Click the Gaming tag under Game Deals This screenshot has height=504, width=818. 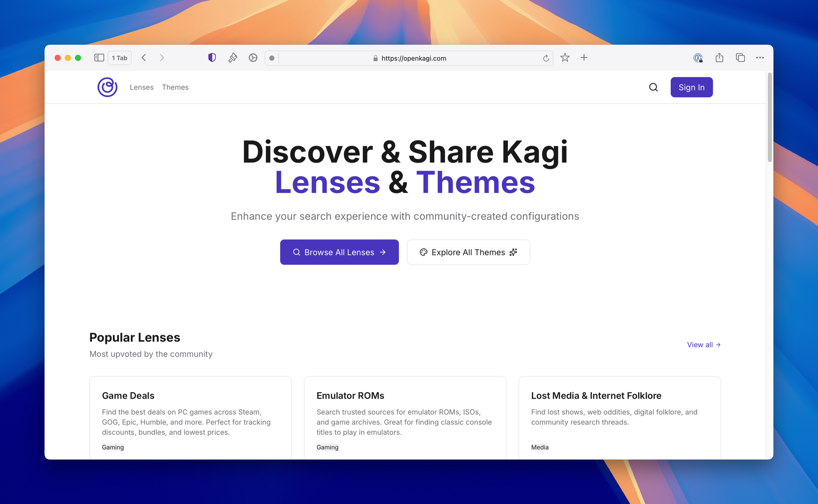[x=113, y=447]
